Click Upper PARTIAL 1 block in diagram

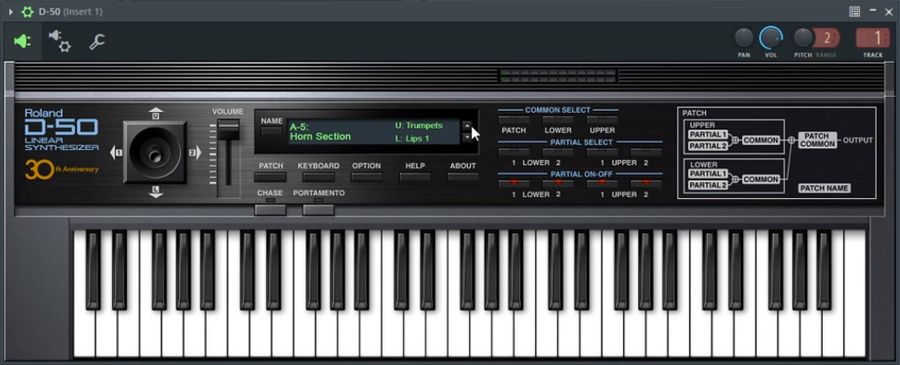click(x=708, y=135)
